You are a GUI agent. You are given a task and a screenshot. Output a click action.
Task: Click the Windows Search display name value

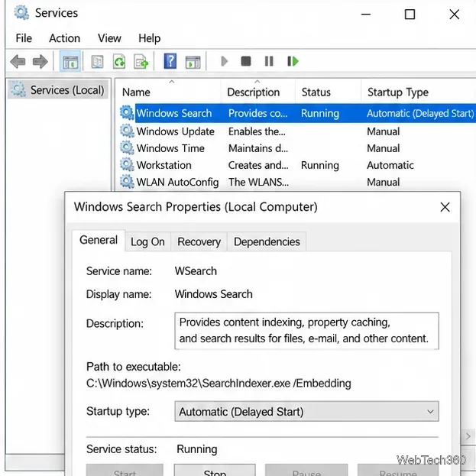click(x=213, y=294)
